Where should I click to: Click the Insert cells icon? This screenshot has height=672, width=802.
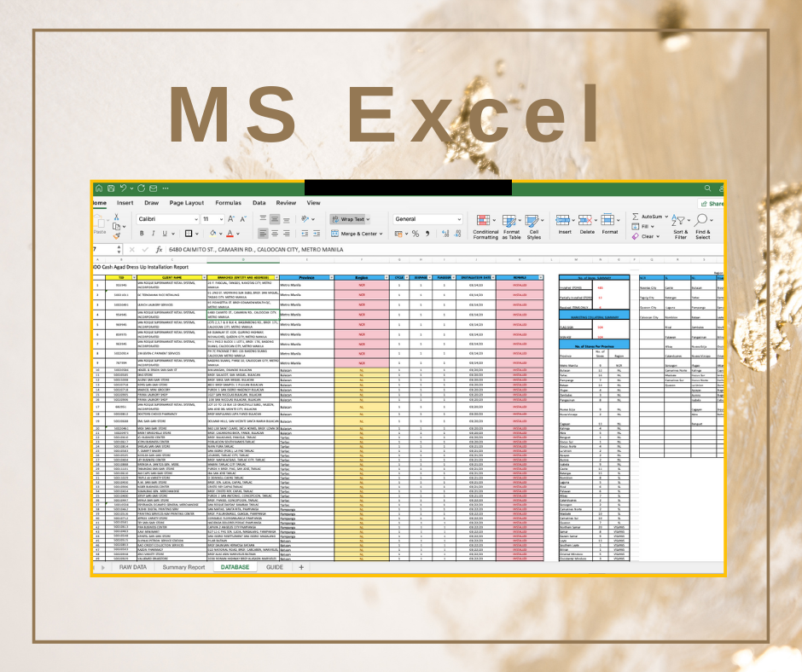point(562,220)
